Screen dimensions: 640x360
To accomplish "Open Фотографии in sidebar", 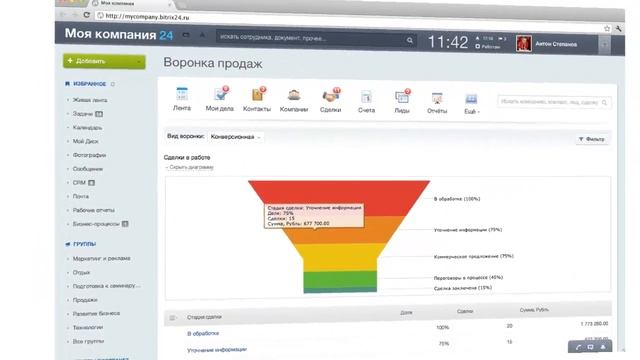I will click(89, 155).
